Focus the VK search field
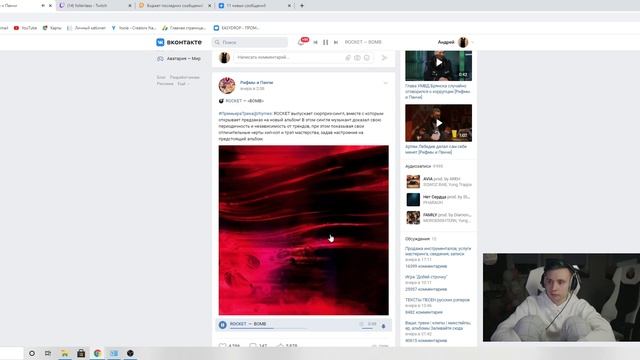640x360 pixels. coord(250,42)
